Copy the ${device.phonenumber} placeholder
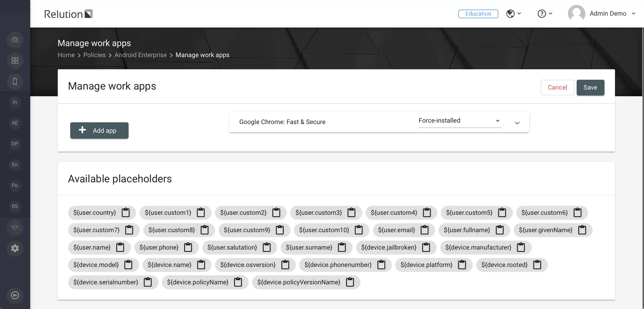Screen dimensions: 644x309 point(381,265)
